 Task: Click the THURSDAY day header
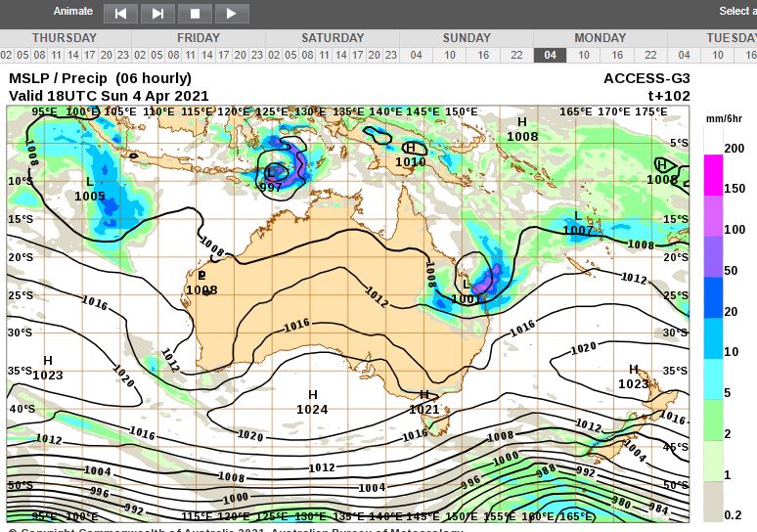[x=65, y=38]
